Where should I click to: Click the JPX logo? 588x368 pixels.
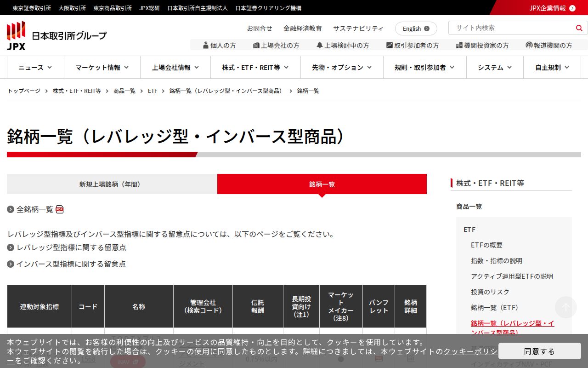57,36
